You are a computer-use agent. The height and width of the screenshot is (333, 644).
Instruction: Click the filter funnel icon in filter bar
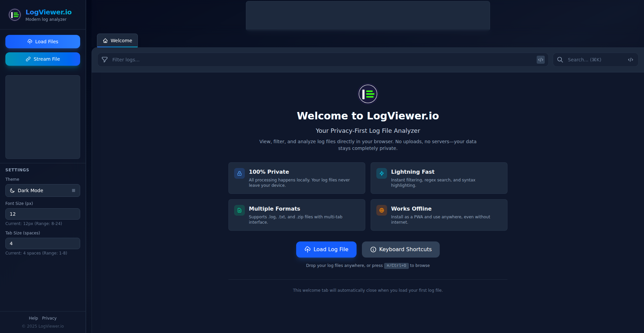[104, 60]
